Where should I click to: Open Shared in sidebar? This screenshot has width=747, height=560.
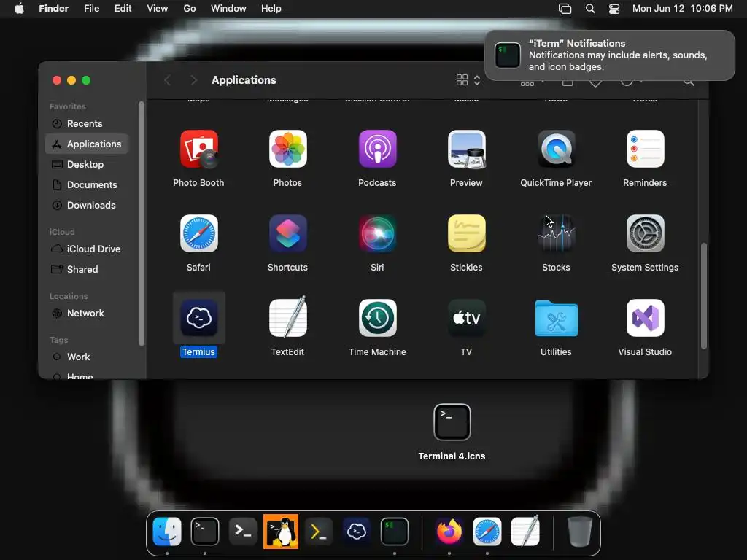[x=87, y=270]
